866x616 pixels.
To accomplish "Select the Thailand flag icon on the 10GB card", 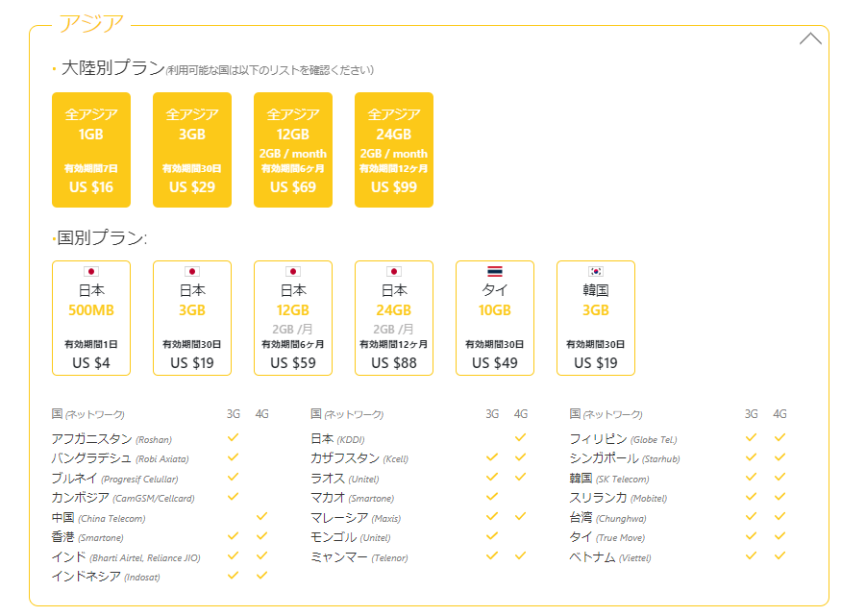I will tap(496, 273).
